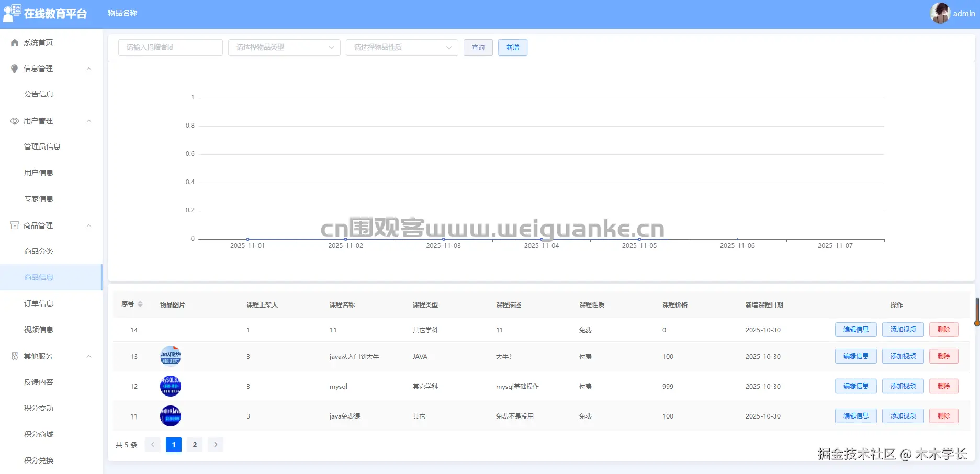Open thumbnail of java从入门到大牛 course
980x474 pixels.
coord(171,356)
